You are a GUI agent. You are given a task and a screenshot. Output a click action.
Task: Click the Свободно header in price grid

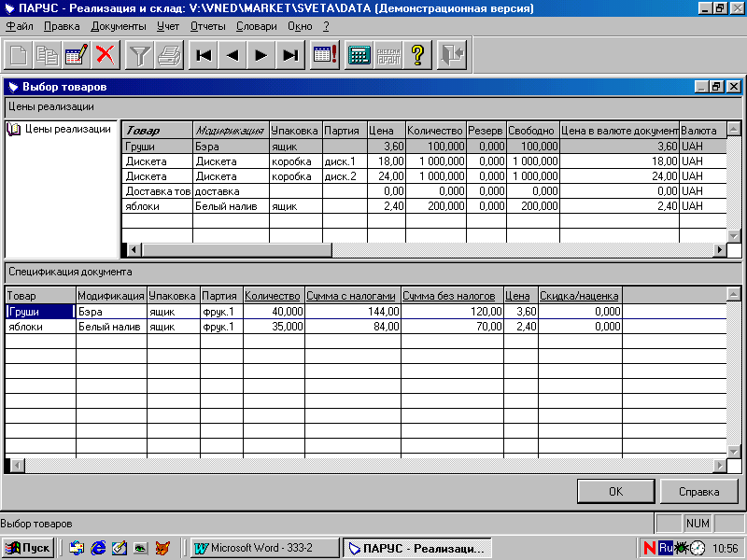tap(532, 130)
